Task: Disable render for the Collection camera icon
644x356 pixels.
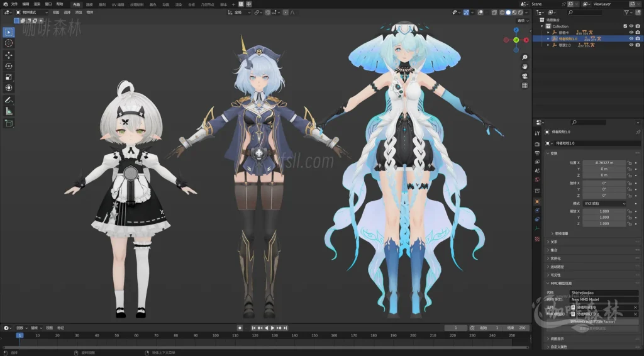Action: [638, 26]
